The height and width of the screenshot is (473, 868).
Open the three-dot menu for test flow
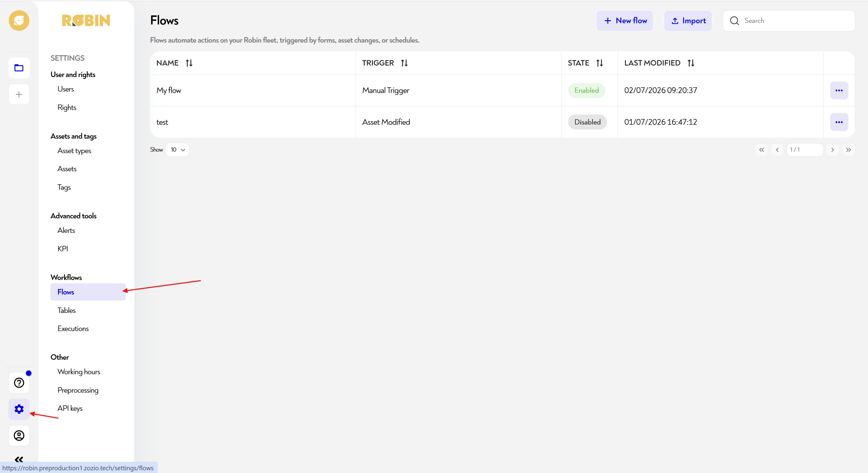pos(839,122)
